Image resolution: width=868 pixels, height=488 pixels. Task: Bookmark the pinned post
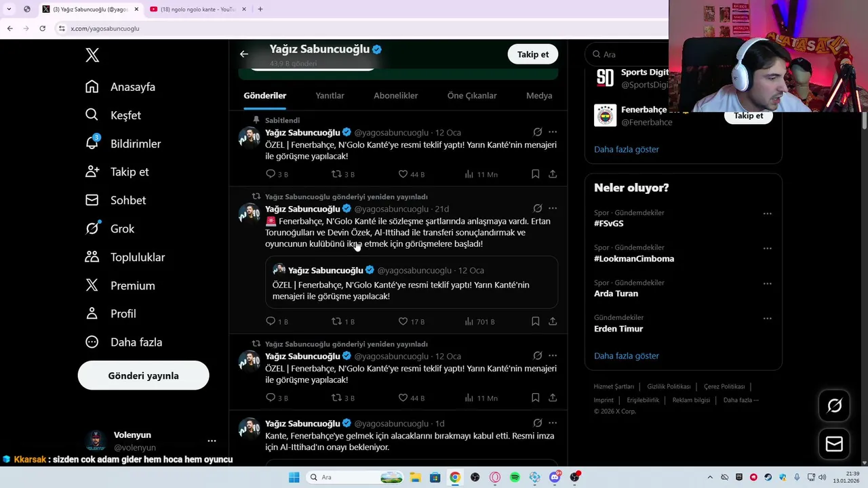tap(535, 174)
